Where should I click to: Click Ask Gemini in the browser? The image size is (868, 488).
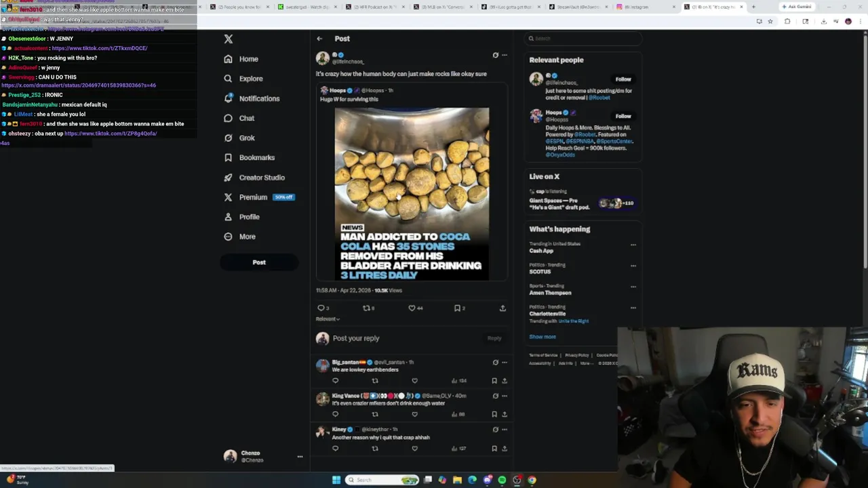[796, 7]
